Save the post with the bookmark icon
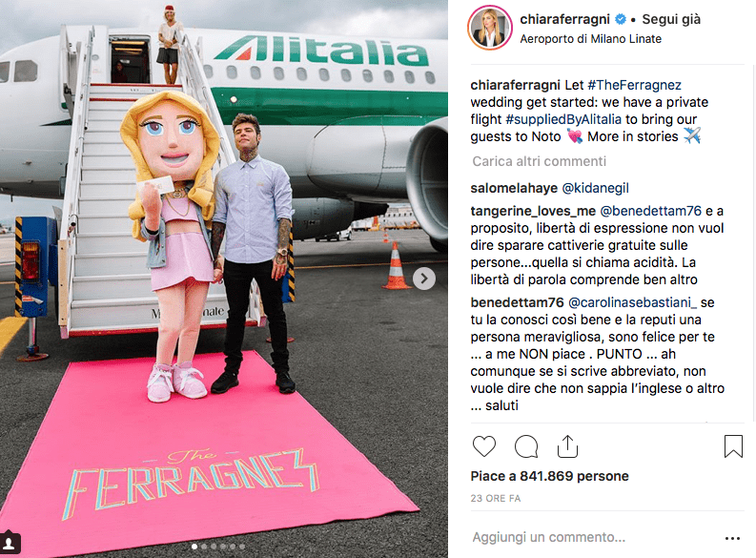Screen dimensions: 756x558 733,446
